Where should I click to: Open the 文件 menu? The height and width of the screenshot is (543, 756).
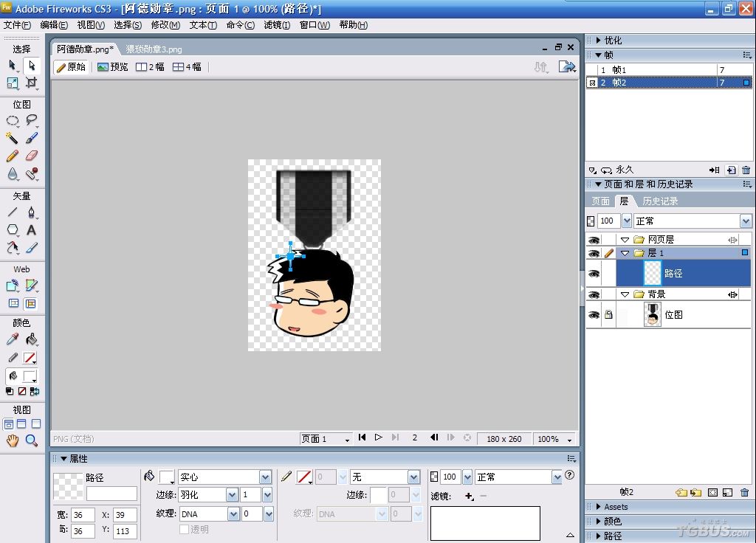18,25
